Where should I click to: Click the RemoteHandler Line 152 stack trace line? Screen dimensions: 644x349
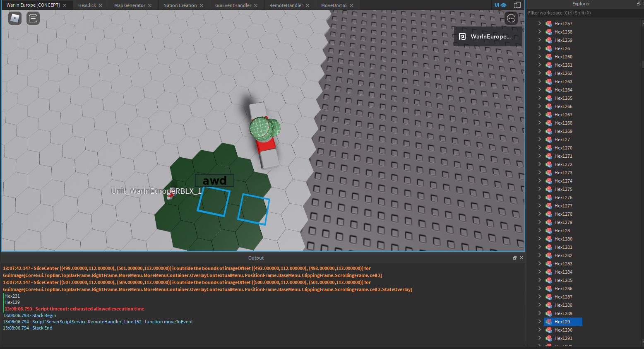(98, 322)
